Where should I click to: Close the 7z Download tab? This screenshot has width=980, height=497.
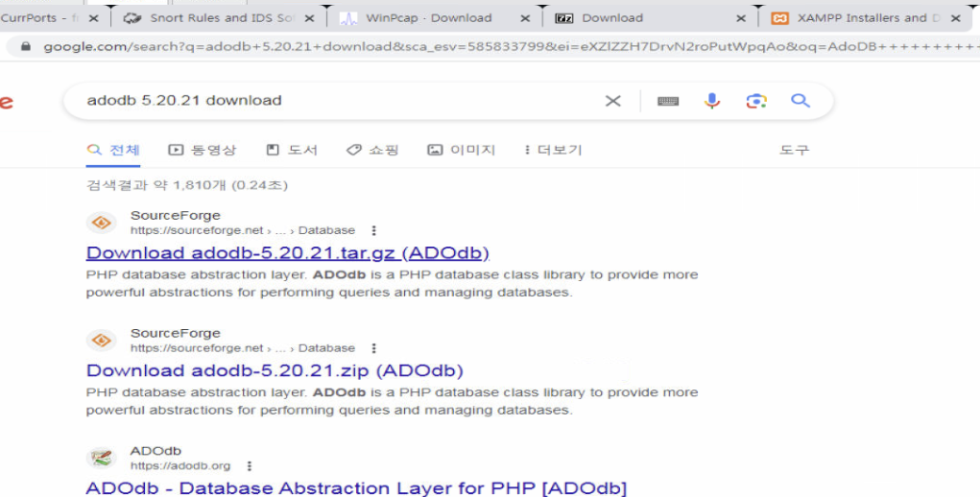[741, 19]
